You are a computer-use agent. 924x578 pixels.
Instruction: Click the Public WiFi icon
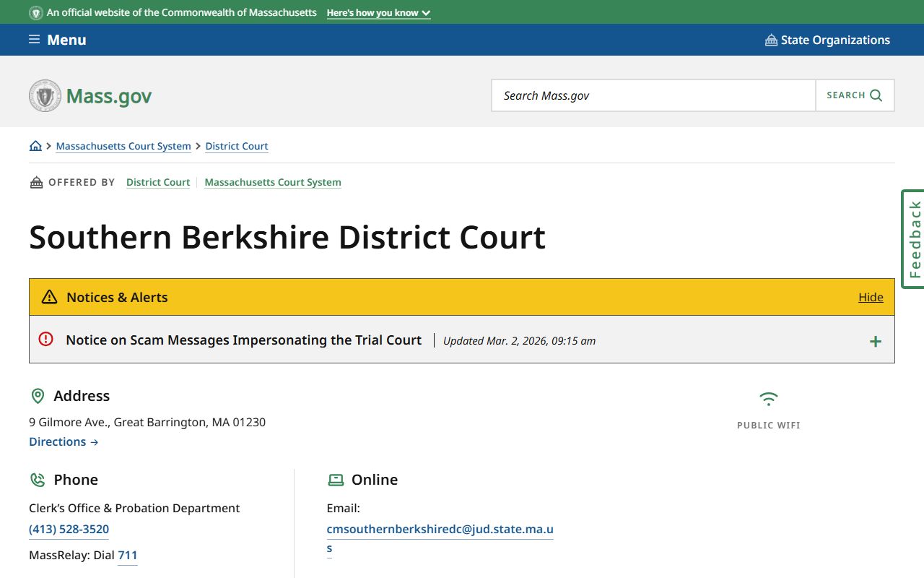point(769,399)
